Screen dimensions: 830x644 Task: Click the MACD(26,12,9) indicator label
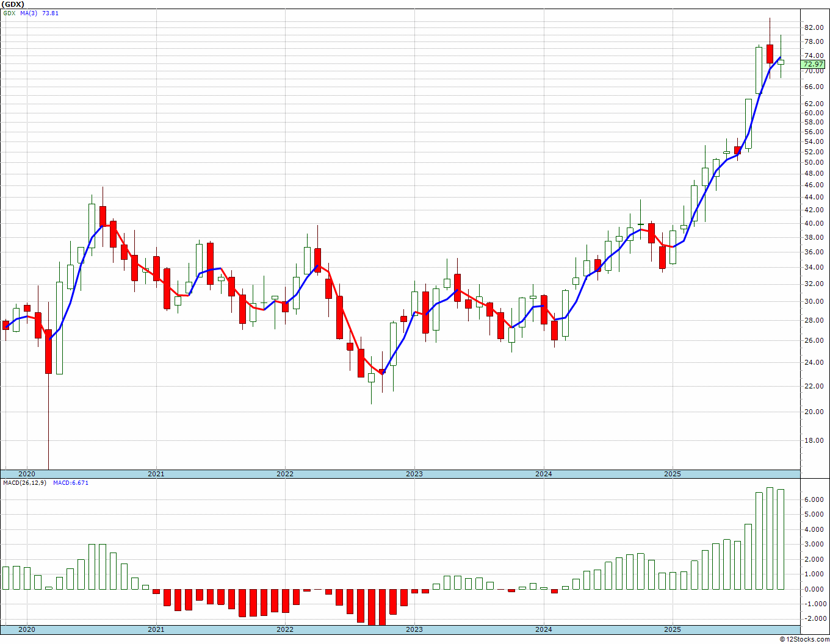[x=24, y=483]
